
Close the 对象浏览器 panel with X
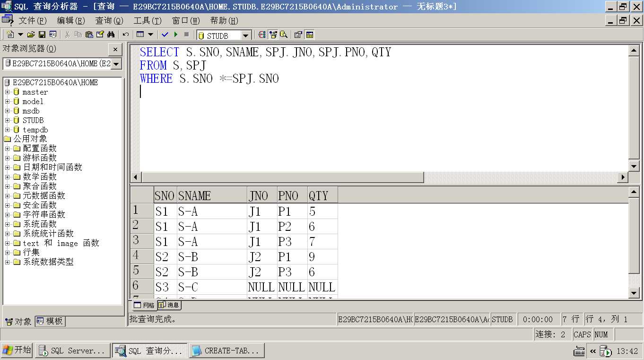tap(115, 49)
